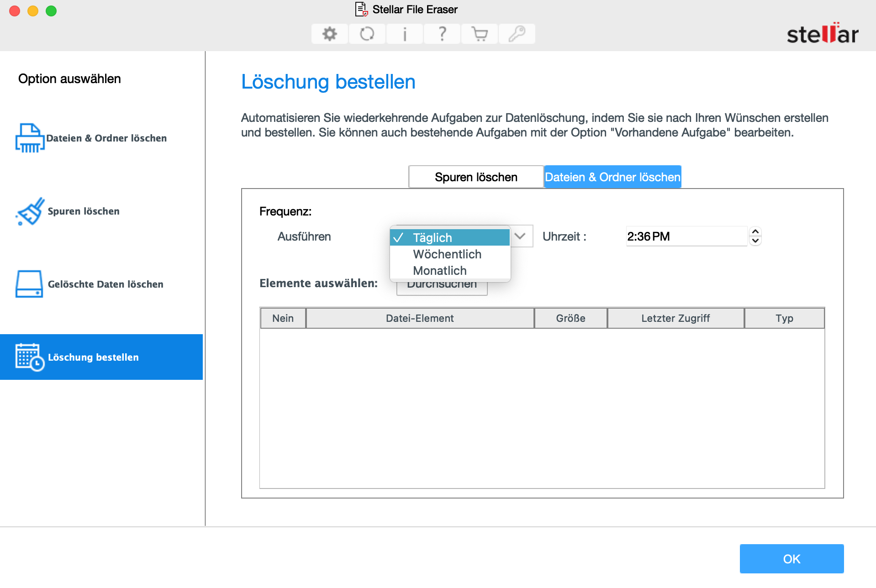Select 'Löschung bestellen' sidebar option
Viewport: 876px width, 588px height.
pyautogui.click(x=101, y=357)
